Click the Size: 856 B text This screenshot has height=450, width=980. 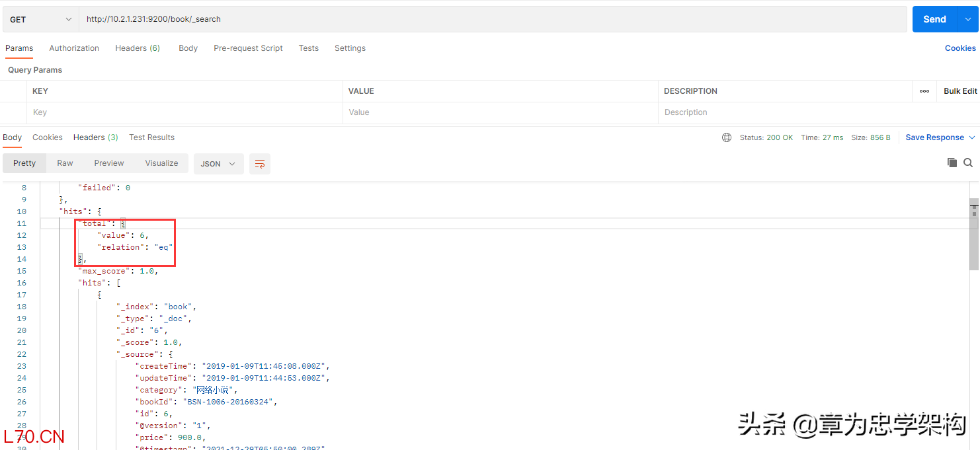point(870,137)
